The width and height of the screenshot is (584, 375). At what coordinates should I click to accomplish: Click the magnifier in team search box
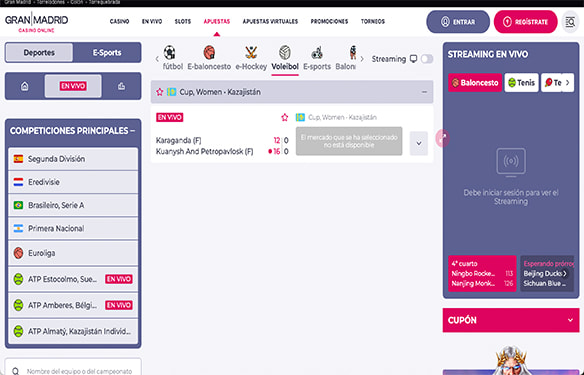(16, 371)
